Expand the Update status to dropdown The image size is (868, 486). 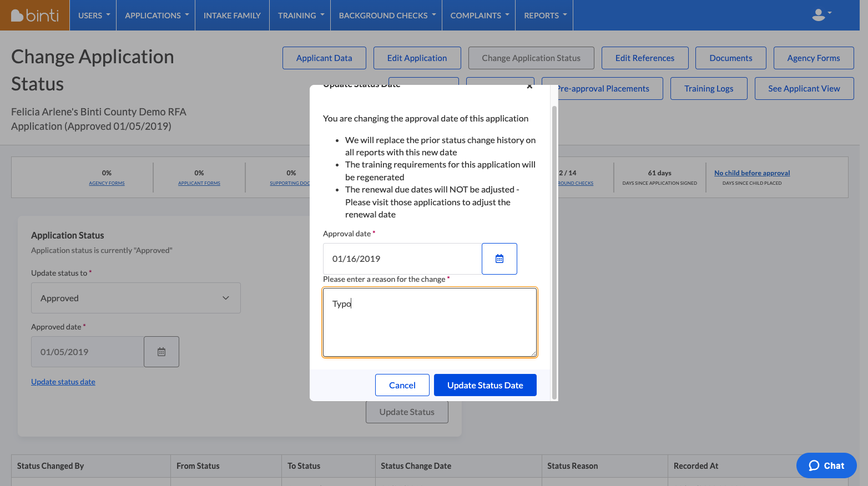(136, 298)
